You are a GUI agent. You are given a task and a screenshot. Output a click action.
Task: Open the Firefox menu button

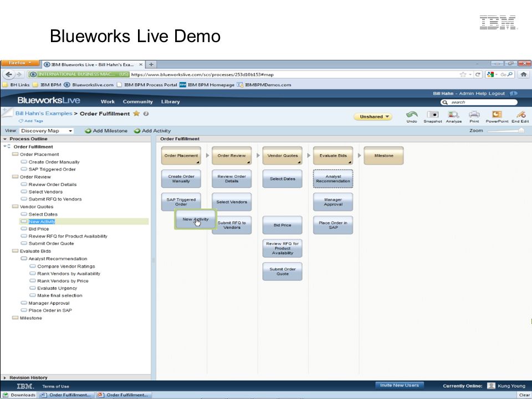pyautogui.click(x=20, y=63)
